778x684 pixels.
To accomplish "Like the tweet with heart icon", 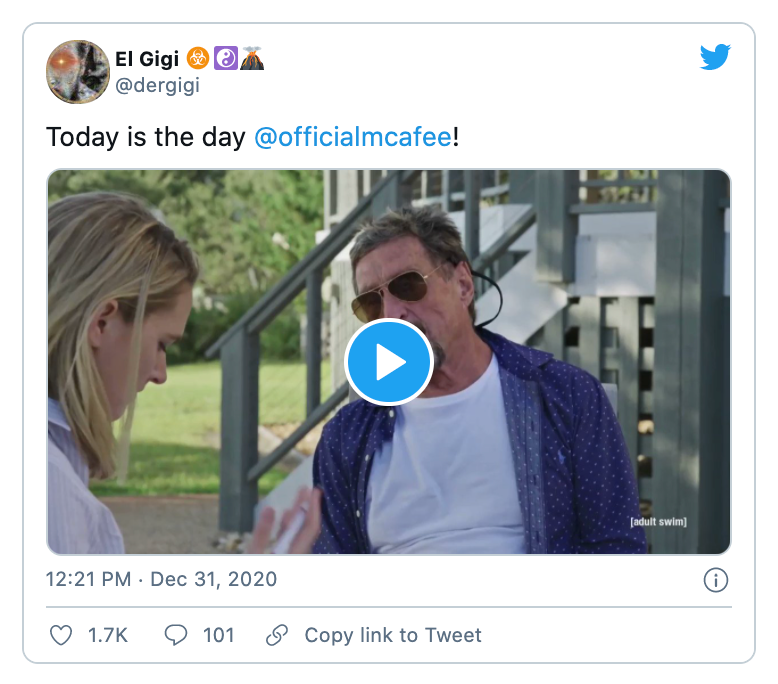I will 61,635.
